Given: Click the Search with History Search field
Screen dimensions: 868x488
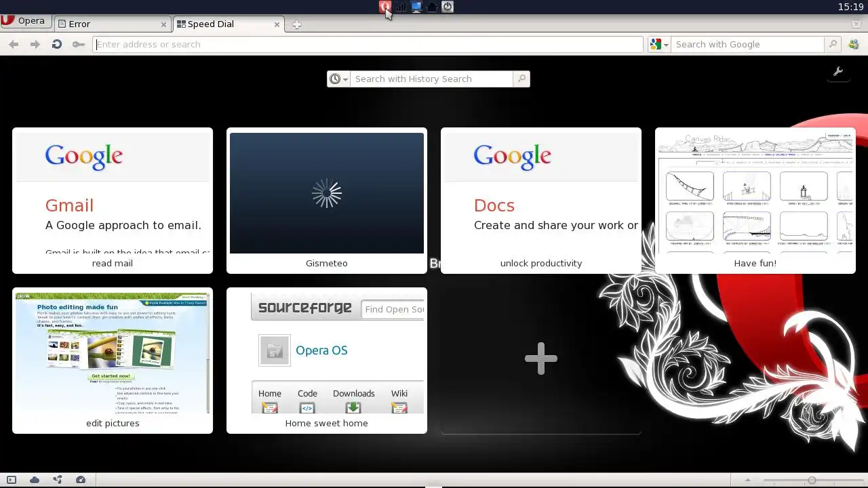Looking at the screenshot, I should (x=431, y=79).
